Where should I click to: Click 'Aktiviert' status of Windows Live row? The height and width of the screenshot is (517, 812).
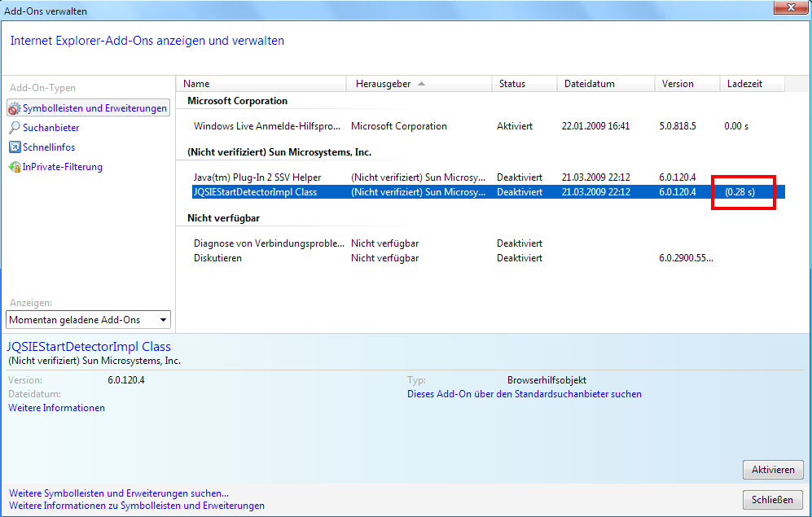click(514, 126)
